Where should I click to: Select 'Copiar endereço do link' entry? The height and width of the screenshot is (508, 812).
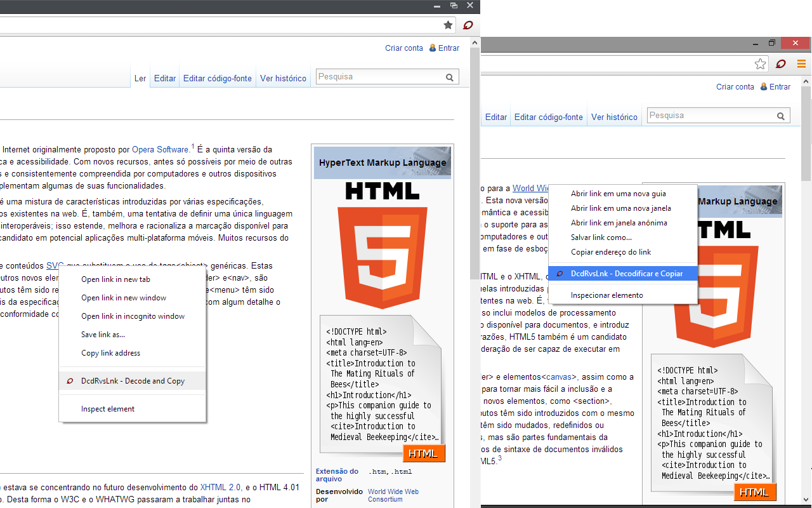[x=623, y=252]
